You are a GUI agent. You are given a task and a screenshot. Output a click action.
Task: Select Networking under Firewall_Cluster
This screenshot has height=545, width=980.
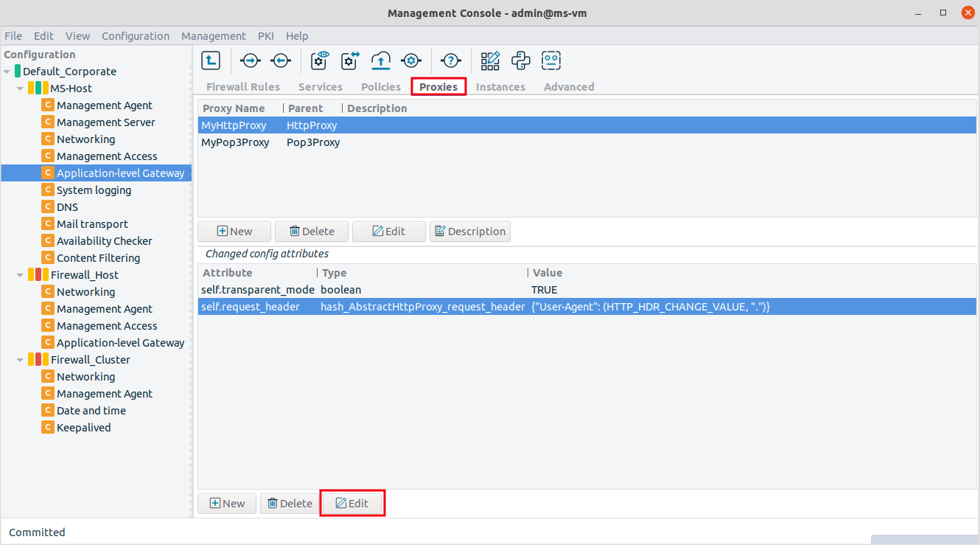[x=85, y=377]
